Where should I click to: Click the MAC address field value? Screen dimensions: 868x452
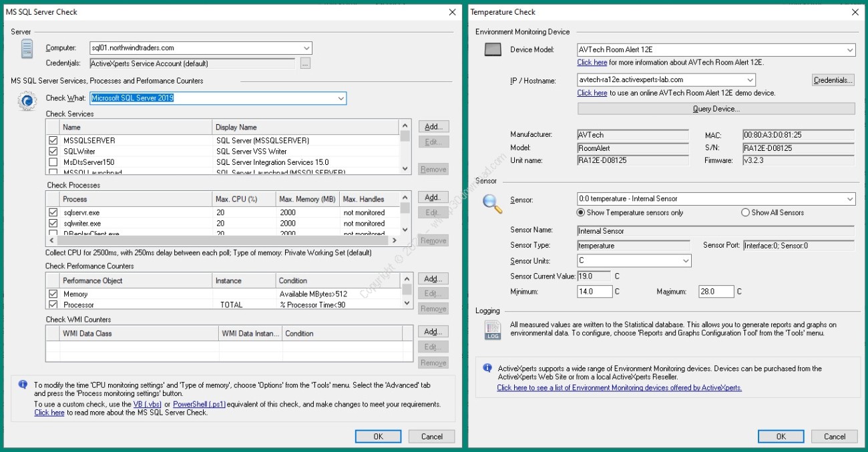pyautogui.click(x=799, y=135)
